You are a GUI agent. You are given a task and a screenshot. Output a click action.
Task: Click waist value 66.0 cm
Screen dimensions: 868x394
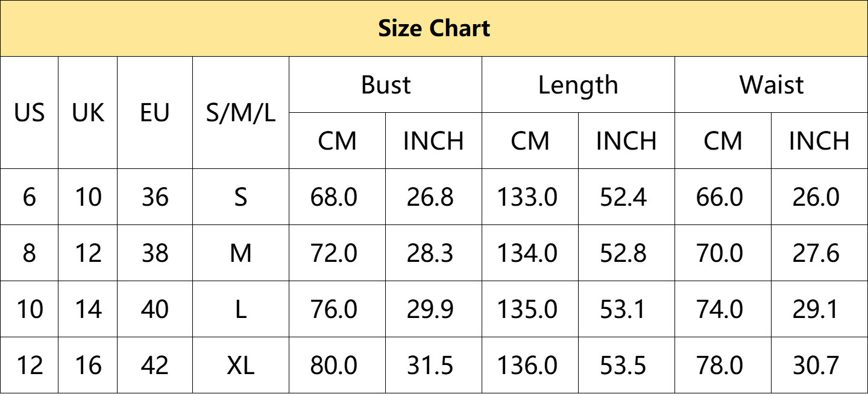coord(720,197)
